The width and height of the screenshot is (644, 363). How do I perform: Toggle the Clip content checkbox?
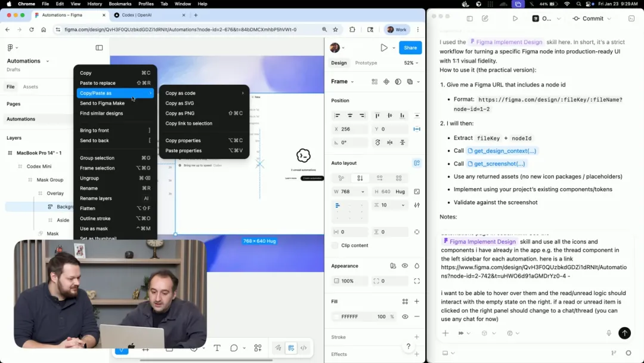(335, 245)
